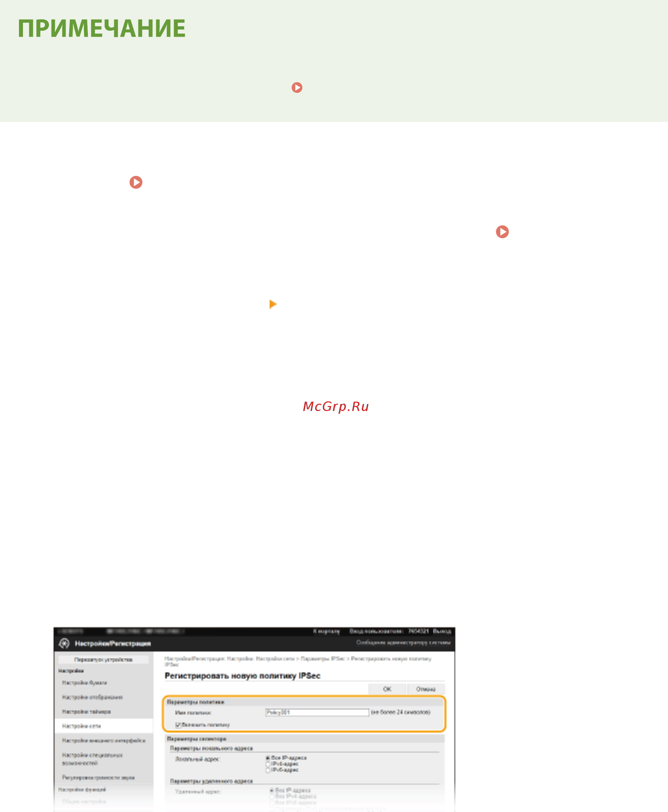Click the ПРИМЕЧАНИЕ heading

click(x=102, y=28)
